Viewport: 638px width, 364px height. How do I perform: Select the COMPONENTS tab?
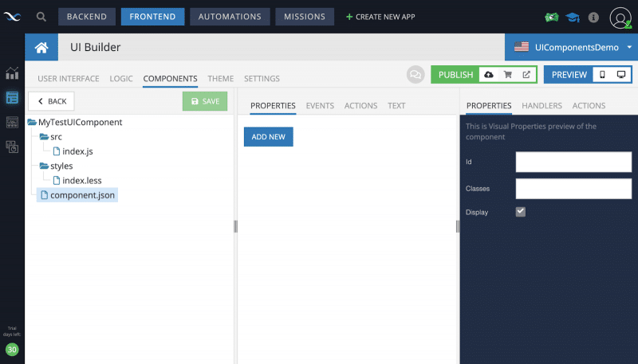click(x=170, y=78)
